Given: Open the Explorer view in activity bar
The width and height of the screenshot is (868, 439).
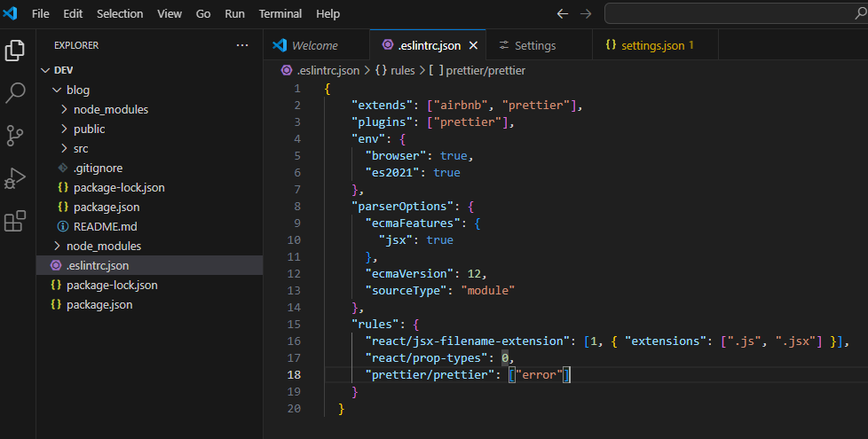Looking at the screenshot, I should pyautogui.click(x=15, y=51).
